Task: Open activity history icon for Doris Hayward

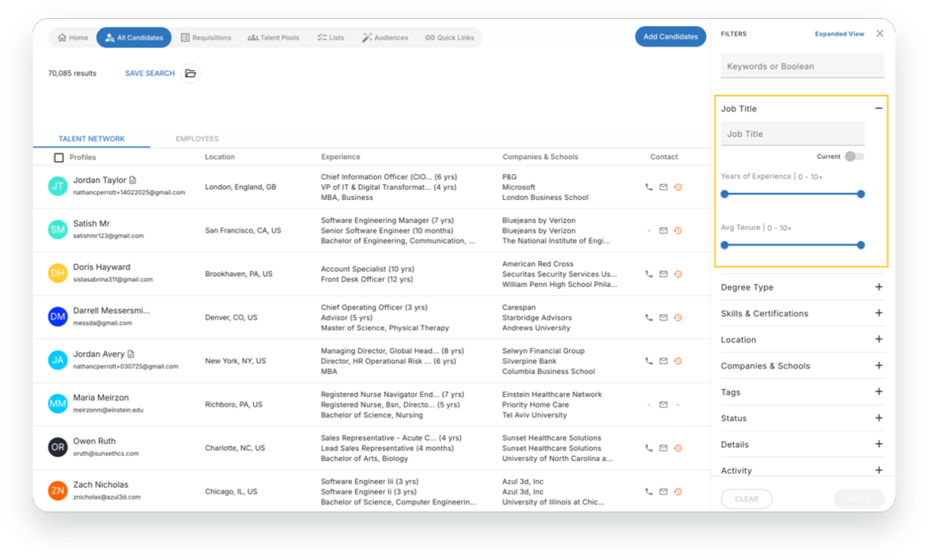Action: pos(678,274)
